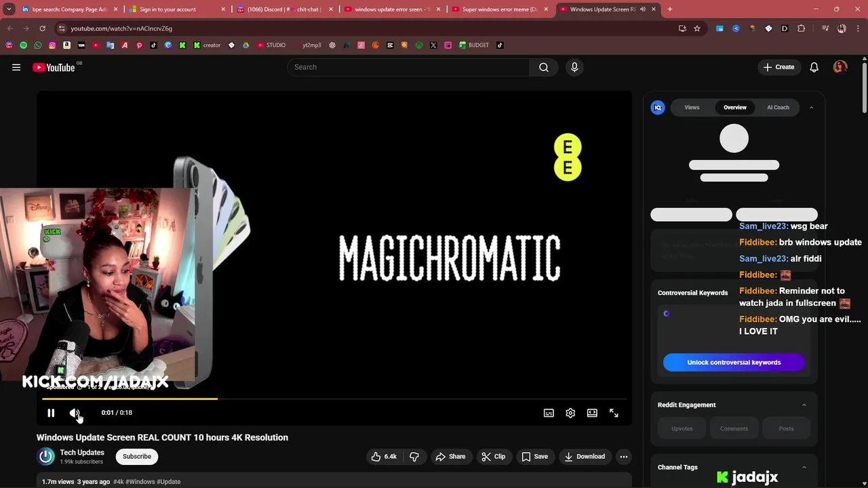This screenshot has height=488, width=868.
Task: Click the address bar URL
Action: click(121, 28)
